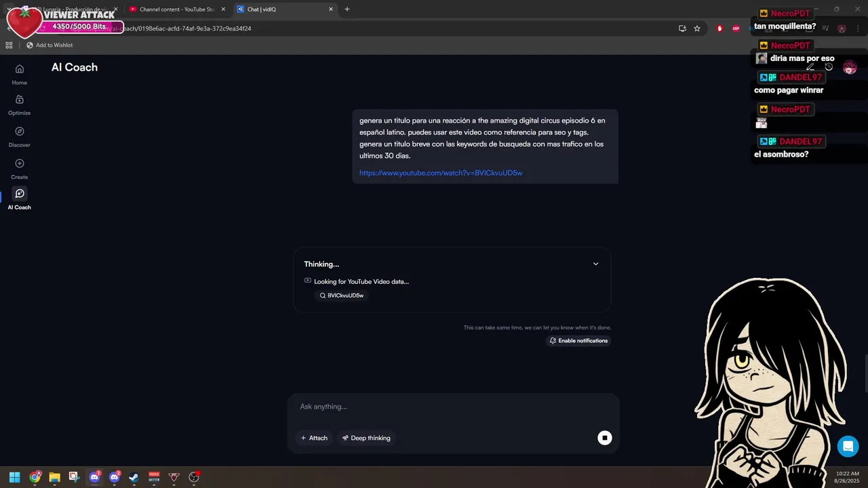Open the vidIQ account avatar menu
Viewport: 868px width, 488px height.
pyautogui.click(x=850, y=67)
